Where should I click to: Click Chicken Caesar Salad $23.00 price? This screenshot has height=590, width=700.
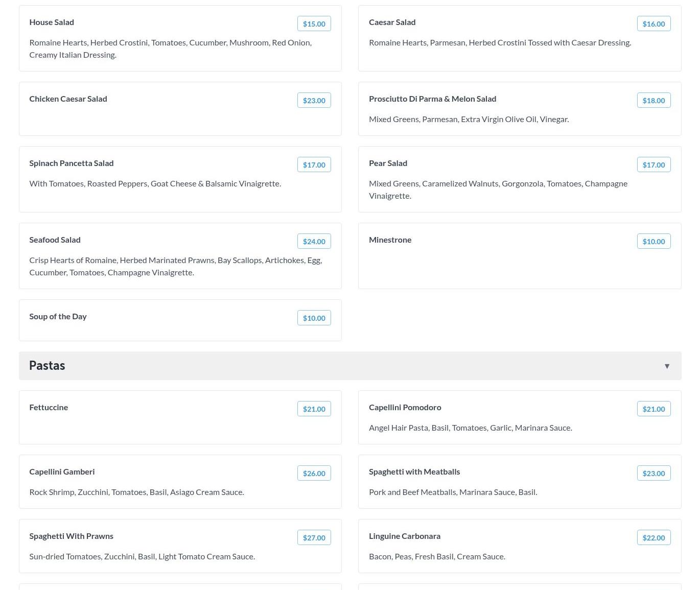click(314, 101)
